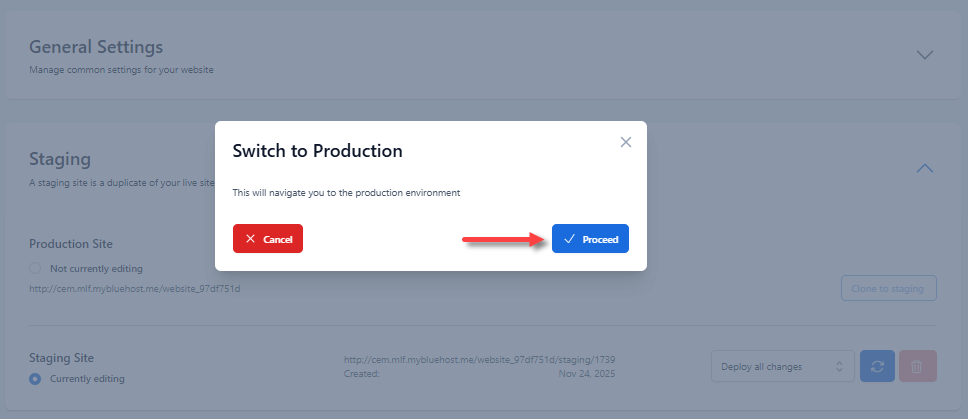Click the Staging section heading
The image size is (968, 419).
60,159
